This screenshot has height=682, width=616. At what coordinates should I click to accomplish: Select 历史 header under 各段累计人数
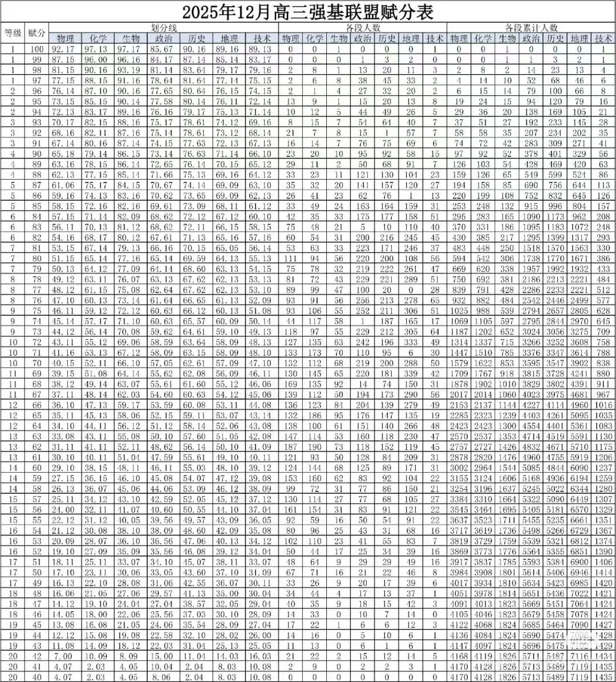tap(556, 38)
